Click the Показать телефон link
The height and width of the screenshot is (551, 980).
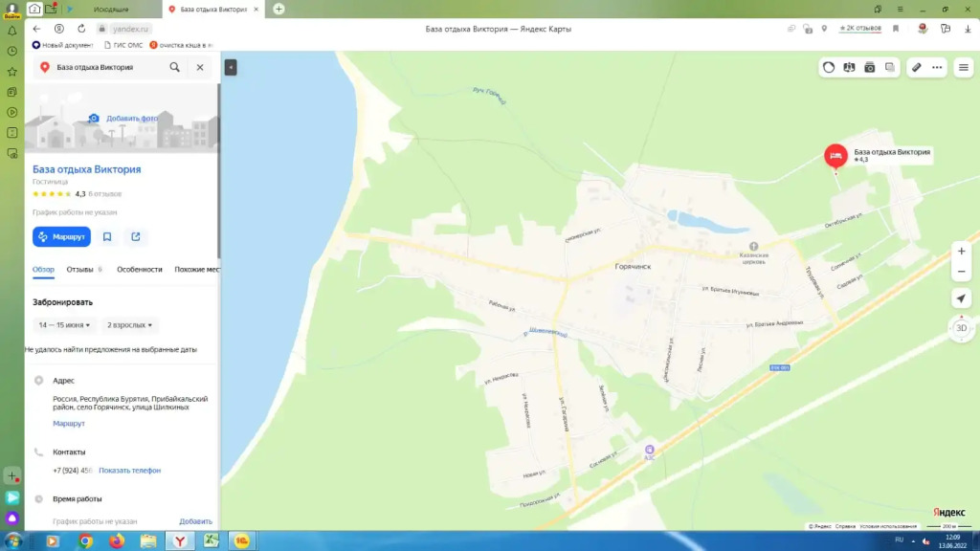coord(129,471)
